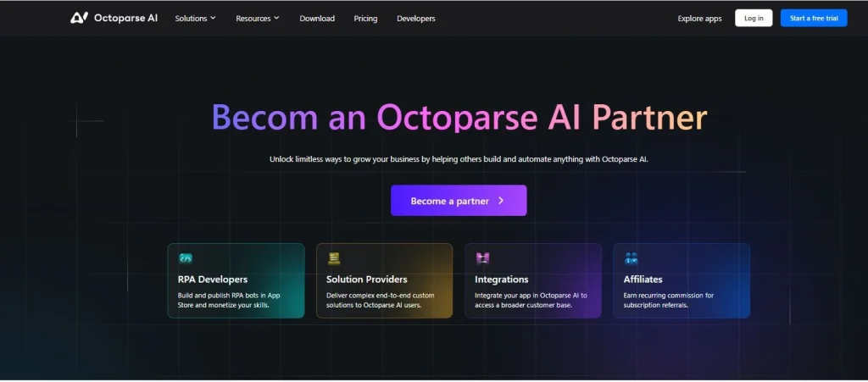Expand the Resources dropdown chevron

[276, 19]
